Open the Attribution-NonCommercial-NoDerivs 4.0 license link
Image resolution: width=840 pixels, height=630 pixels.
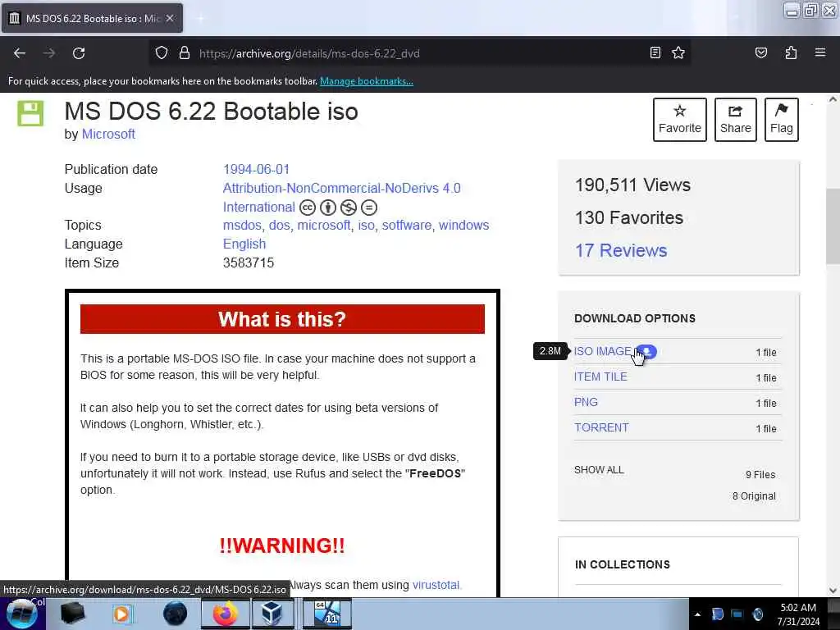point(342,188)
